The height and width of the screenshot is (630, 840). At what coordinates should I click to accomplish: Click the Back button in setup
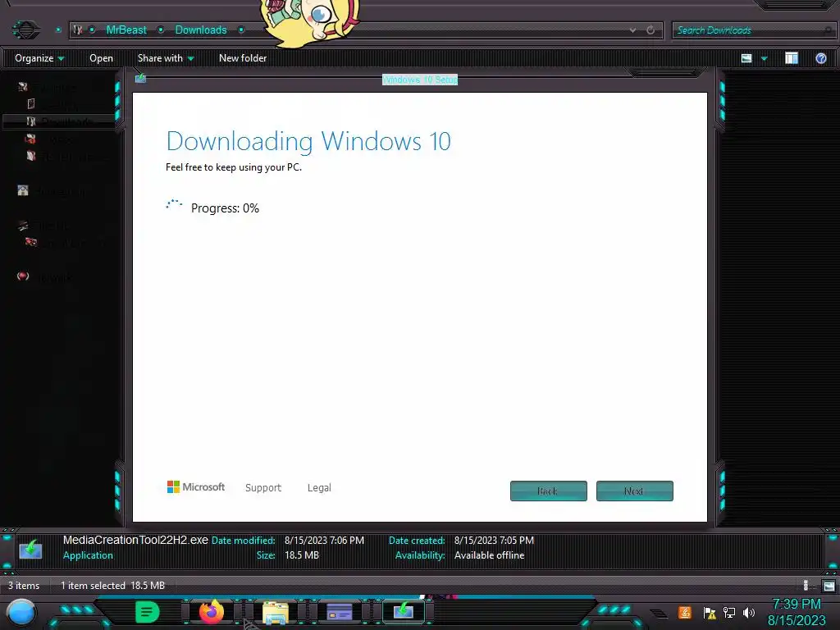(x=549, y=491)
